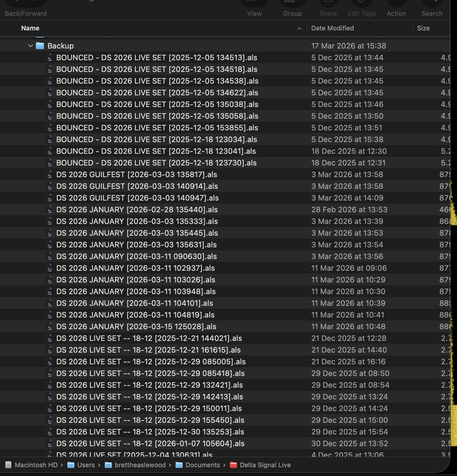Select DS 2026 JANUARY [2026-03-11 103948].als

coord(136,292)
